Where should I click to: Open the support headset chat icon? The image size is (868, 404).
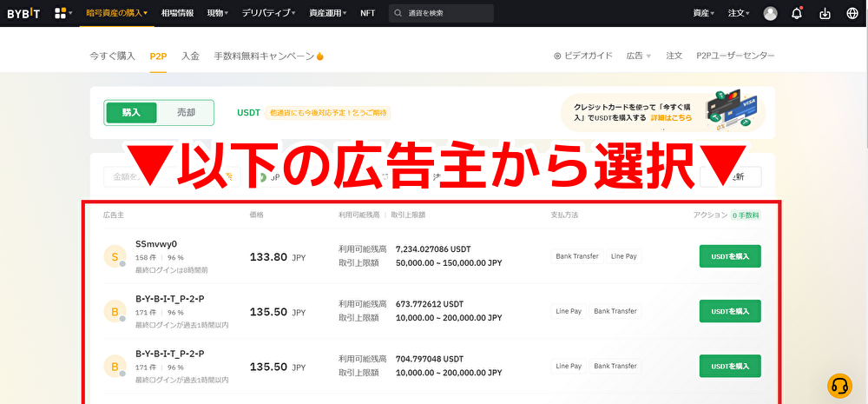pos(839,386)
